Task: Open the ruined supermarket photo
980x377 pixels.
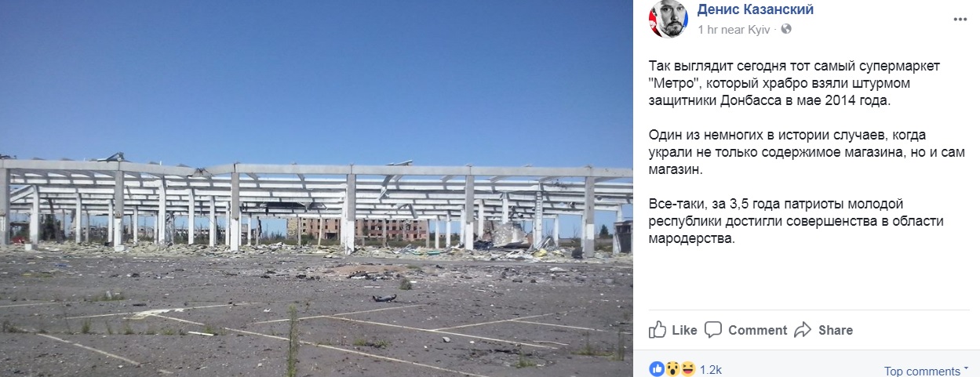Action: (x=316, y=188)
